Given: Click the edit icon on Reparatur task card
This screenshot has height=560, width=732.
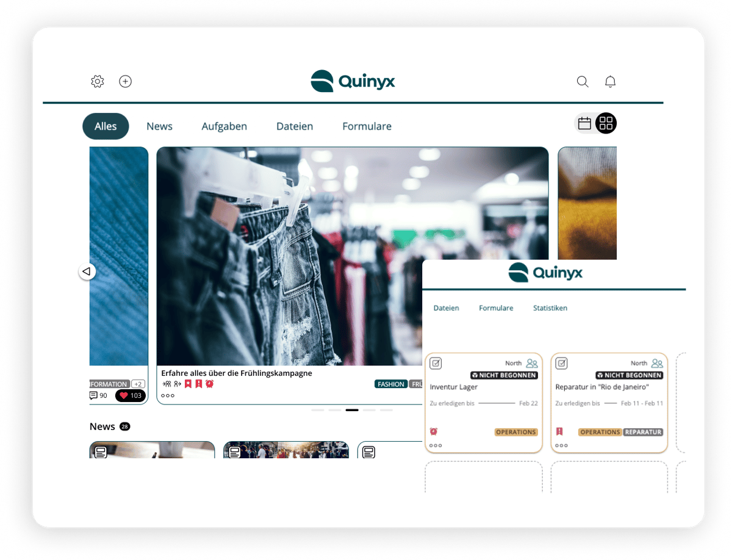Looking at the screenshot, I should point(561,364).
